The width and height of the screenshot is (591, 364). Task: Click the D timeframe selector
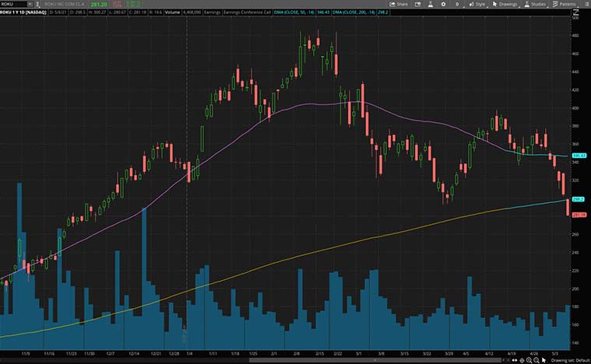[x=457, y=4]
